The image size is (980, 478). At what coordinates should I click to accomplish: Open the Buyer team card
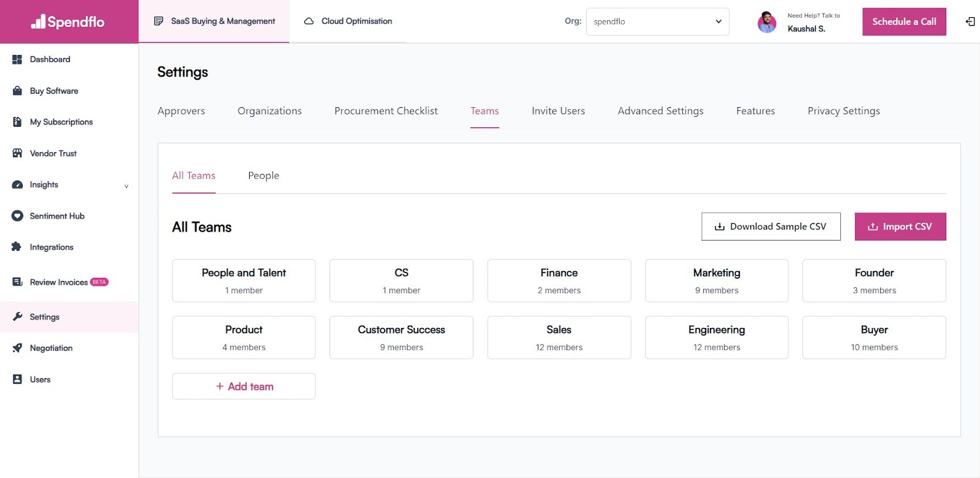point(874,337)
